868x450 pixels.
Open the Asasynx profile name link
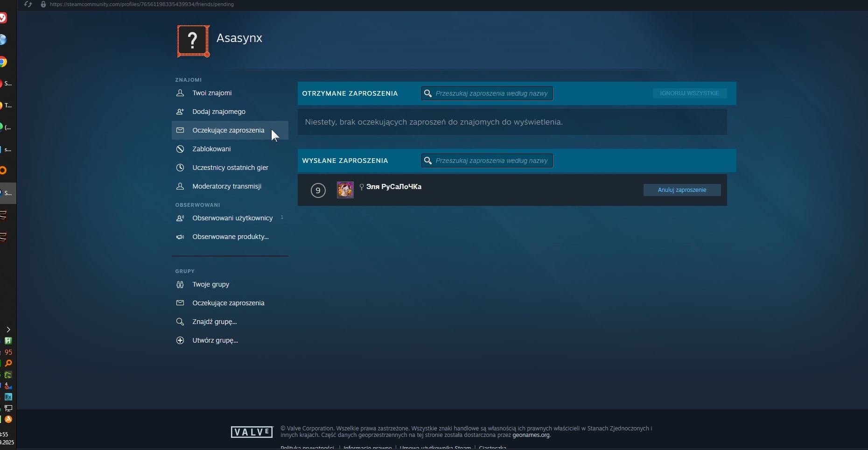(239, 38)
